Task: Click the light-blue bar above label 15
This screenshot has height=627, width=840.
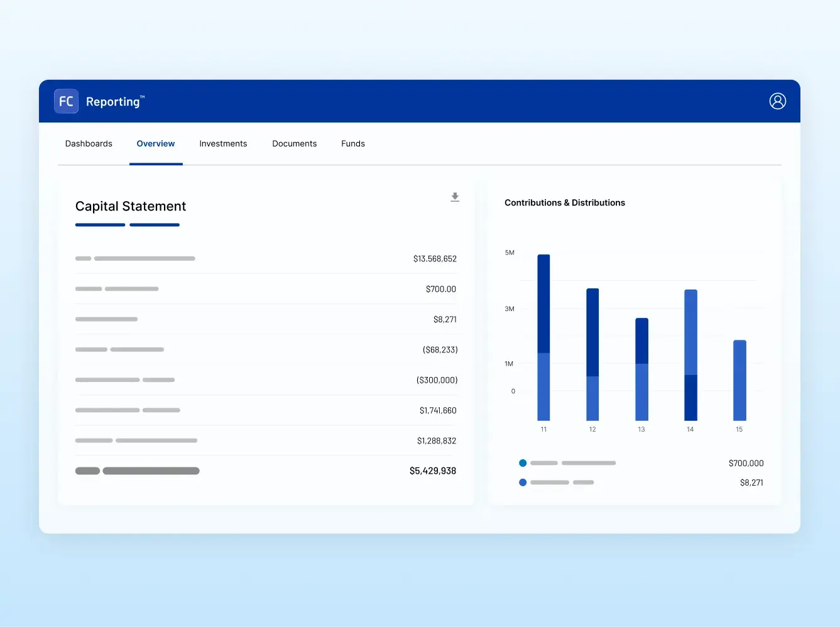Action: pos(739,380)
